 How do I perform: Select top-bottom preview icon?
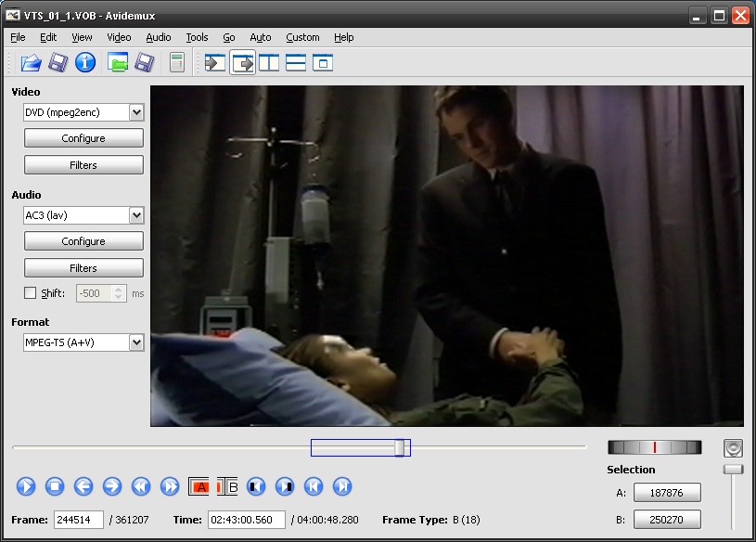coord(296,63)
